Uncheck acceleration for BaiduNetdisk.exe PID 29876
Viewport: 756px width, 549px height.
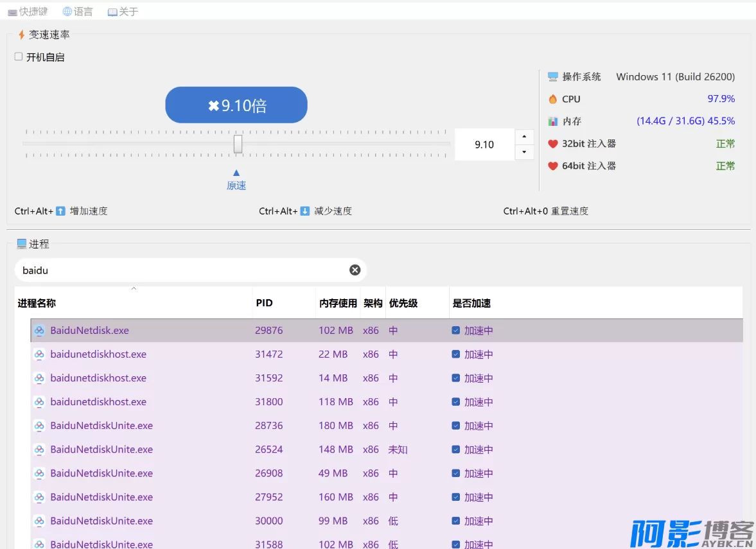tap(455, 331)
